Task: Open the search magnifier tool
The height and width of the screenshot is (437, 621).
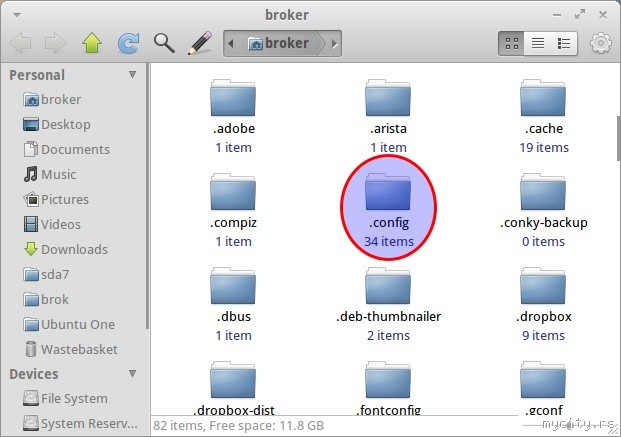Action: pos(164,43)
